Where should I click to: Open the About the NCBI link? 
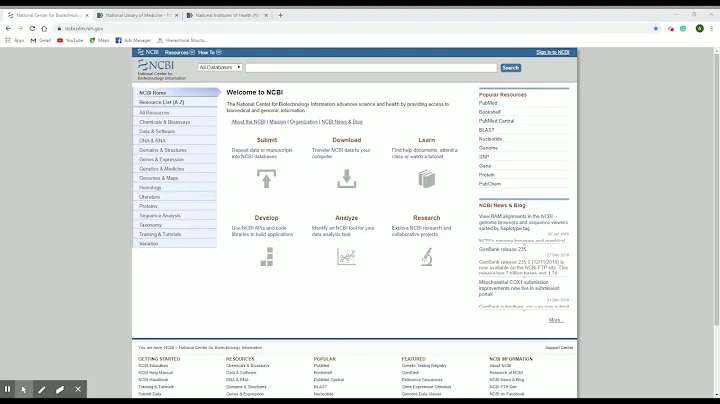pyautogui.click(x=248, y=122)
